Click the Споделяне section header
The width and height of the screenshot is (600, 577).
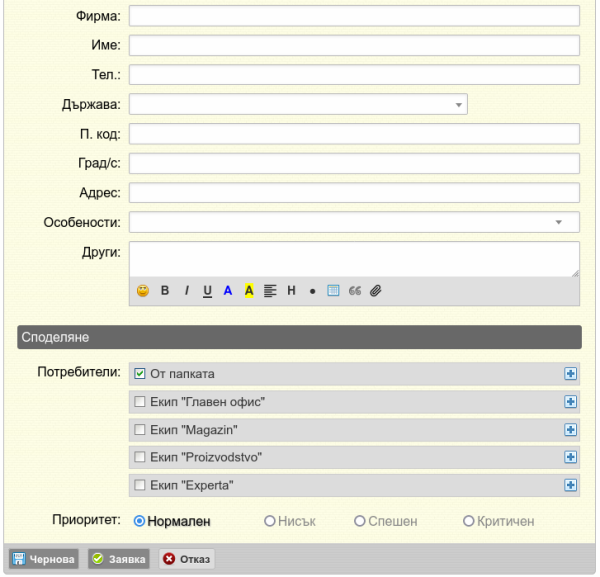click(300, 337)
